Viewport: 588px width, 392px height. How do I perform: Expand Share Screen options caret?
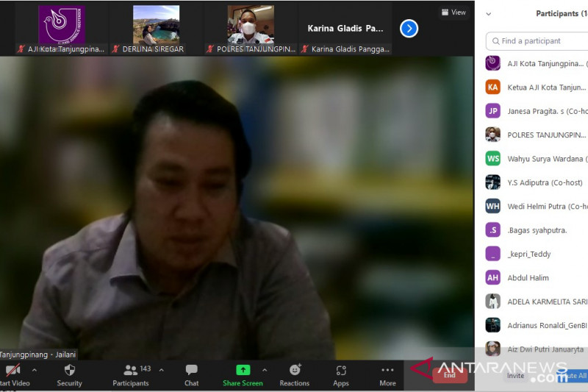click(x=265, y=370)
